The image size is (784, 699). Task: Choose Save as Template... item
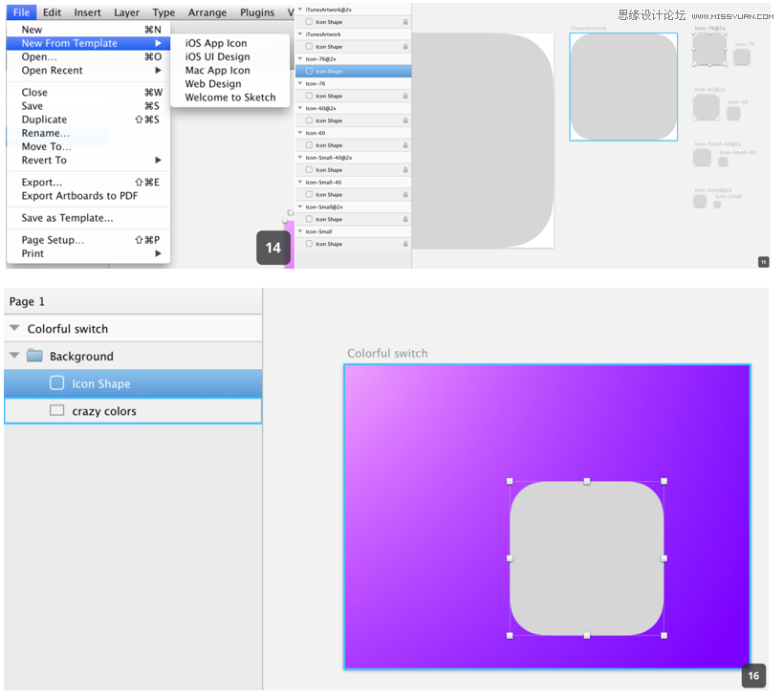(88, 217)
